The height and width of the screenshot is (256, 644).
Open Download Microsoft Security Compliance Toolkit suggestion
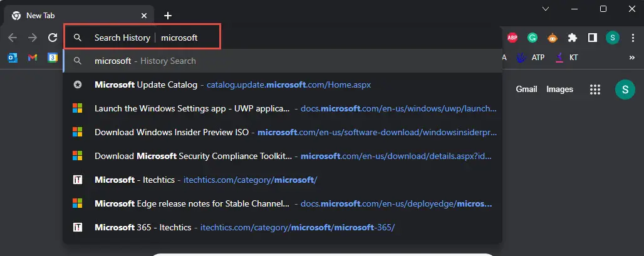(283, 156)
